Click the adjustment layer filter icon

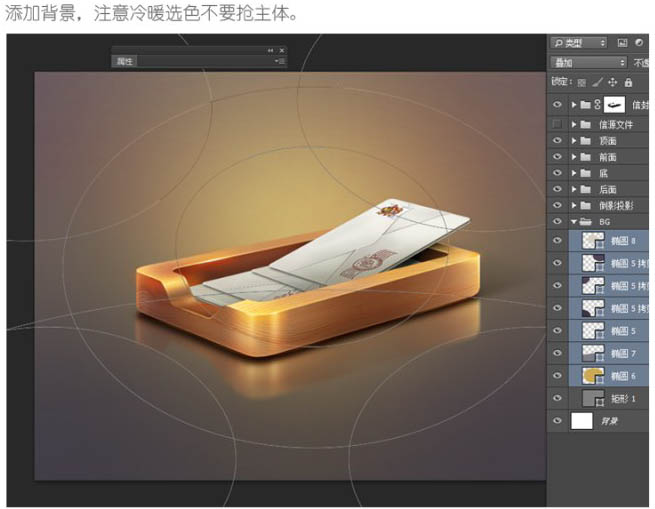(639, 43)
